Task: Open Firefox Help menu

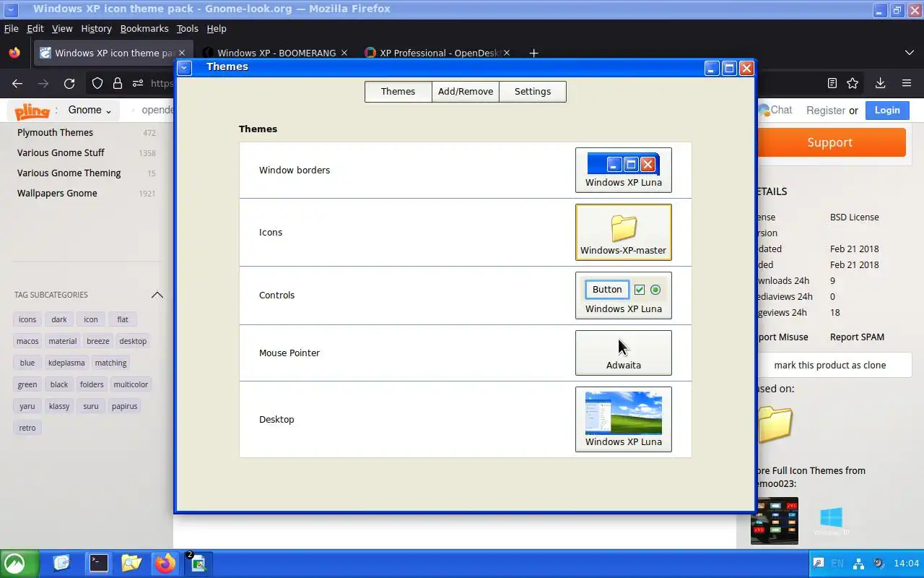Action: [x=217, y=28]
